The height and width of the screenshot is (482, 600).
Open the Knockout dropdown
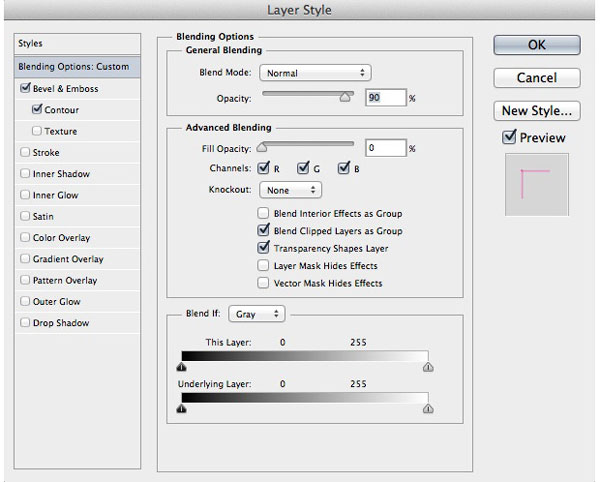click(x=290, y=190)
